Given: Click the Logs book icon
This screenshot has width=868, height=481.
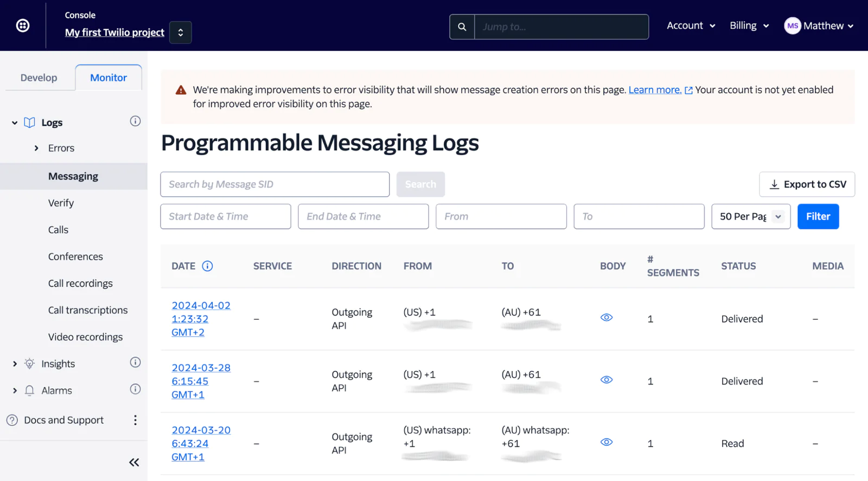Looking at the screenshot, I should pyautogui.click(x=29, y=123).
